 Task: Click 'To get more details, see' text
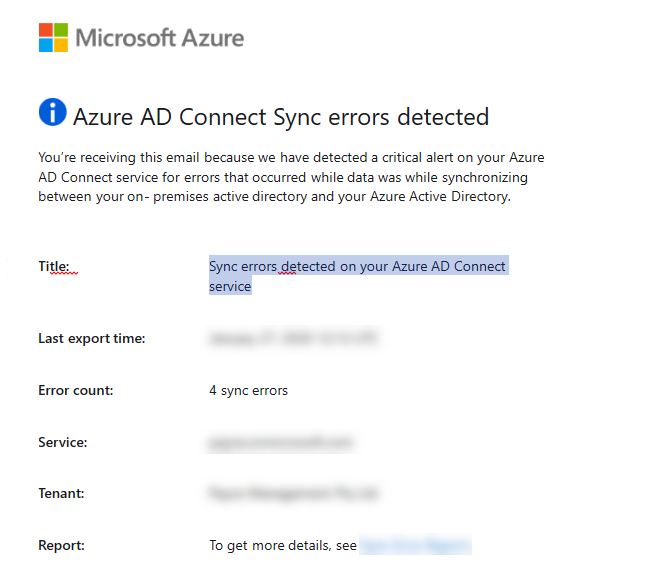[x=282, y=545]
